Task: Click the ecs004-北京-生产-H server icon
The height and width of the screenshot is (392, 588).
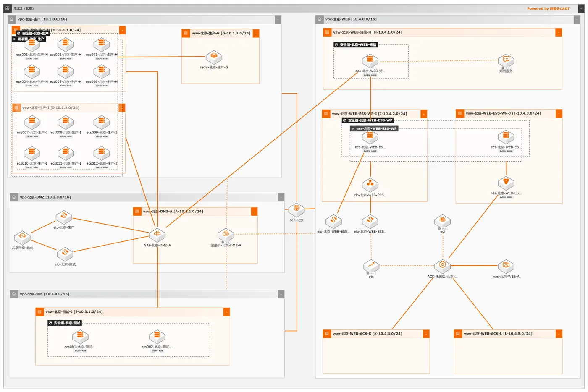Action: tap(32, 72)
